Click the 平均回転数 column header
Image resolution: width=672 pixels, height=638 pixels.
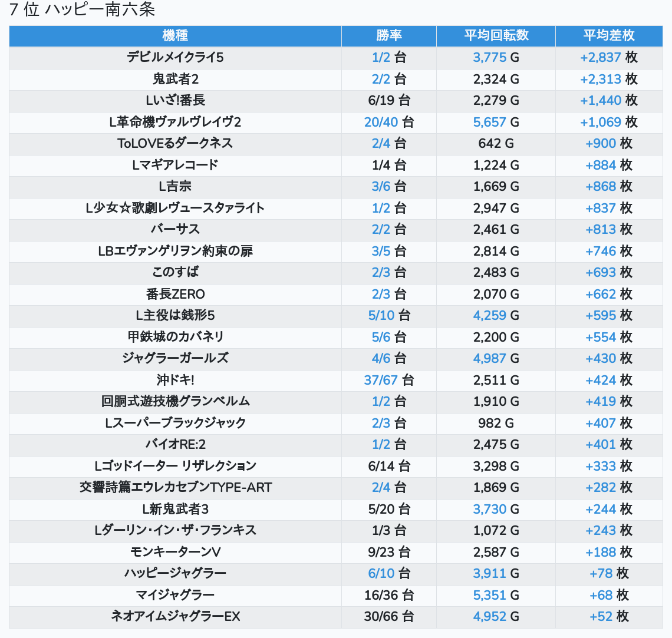pos(496,35)
